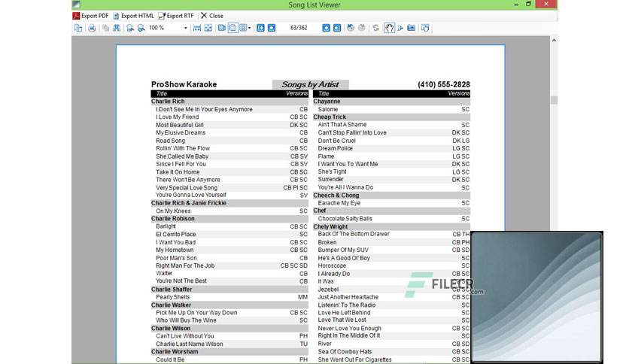Click the 63/362 page number field
This screenshot has width=629, height=364.
click(299, 28)
